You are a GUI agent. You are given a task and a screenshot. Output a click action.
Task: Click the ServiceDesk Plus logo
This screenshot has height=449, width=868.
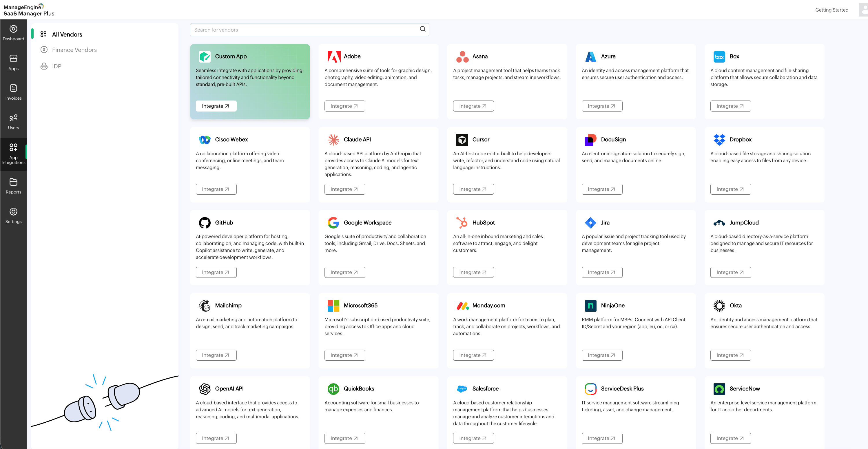[591, 389]
